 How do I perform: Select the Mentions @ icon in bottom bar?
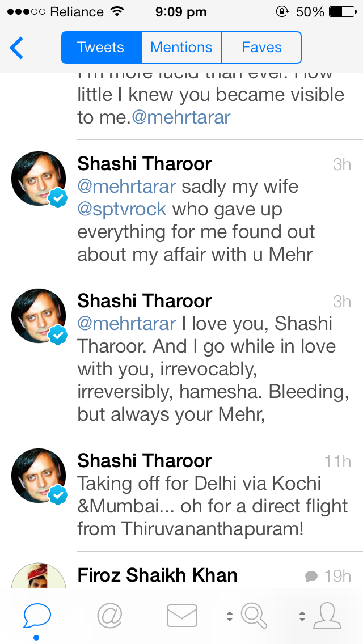tap(109, 615)
